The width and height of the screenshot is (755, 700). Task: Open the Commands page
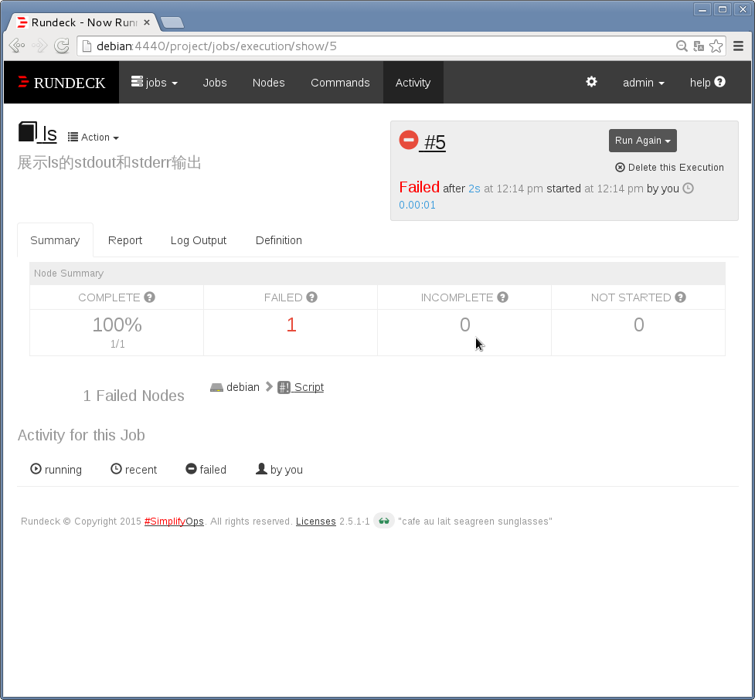[x=340, y=83]
